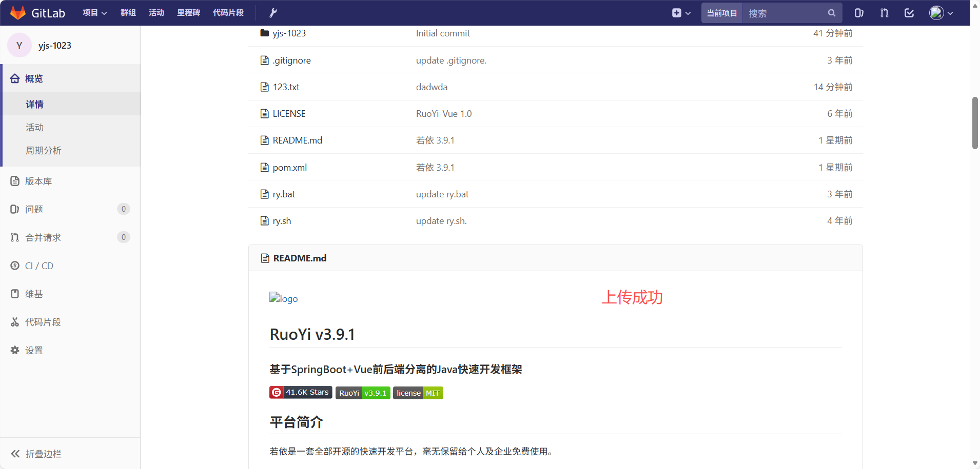Open 周期分析 in sidebar
Viewport: 980px width, 469px height.
[x=44, y=150]
